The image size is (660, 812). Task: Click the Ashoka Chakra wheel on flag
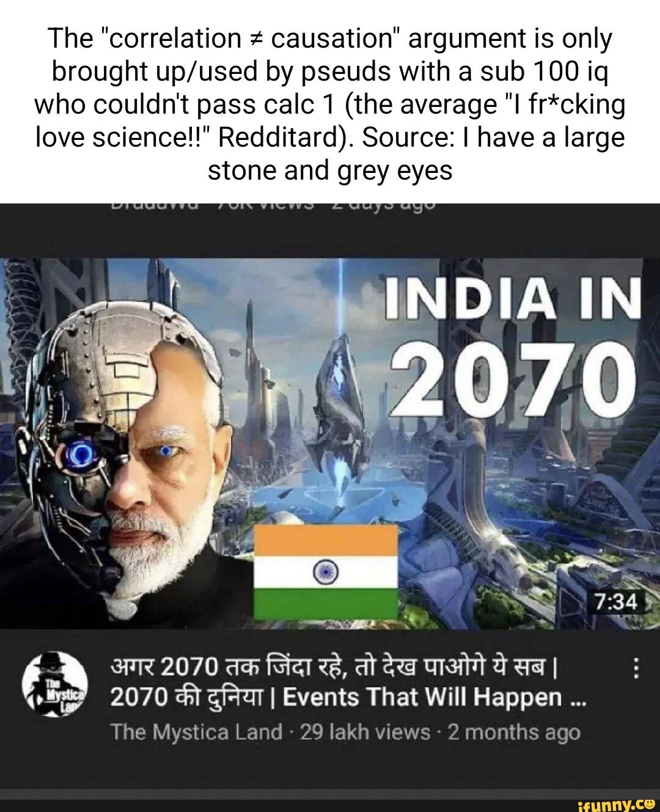coord(325,572)
